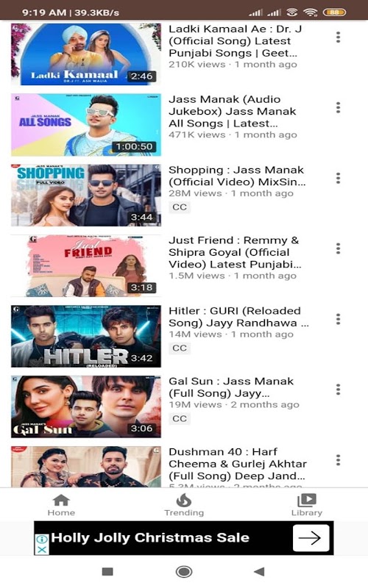The height and width of the screenshot is (588, 368).
Task: Show options for Dushman 40 video
Action: [x=338, y=460]
